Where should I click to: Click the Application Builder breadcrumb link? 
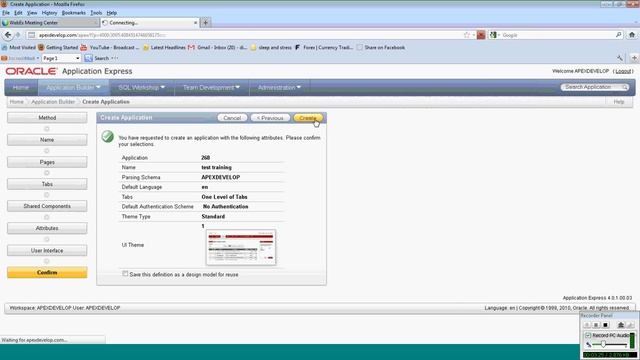coord(53,102)
